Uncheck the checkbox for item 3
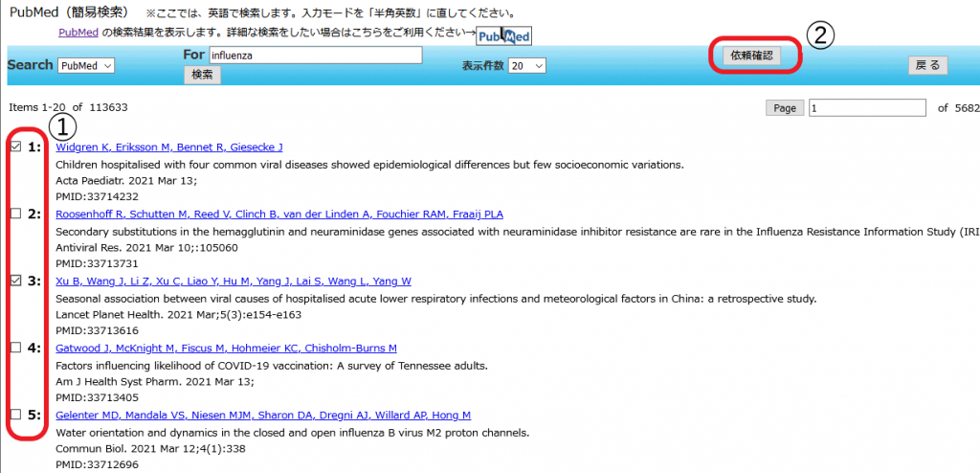The height and width of the screenshot is (473, 980). point(16,281)
